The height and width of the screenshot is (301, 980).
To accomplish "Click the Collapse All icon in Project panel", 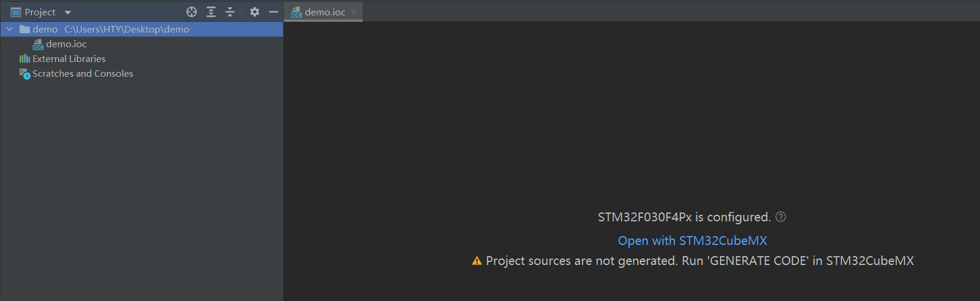I will [x=230, y=12].
